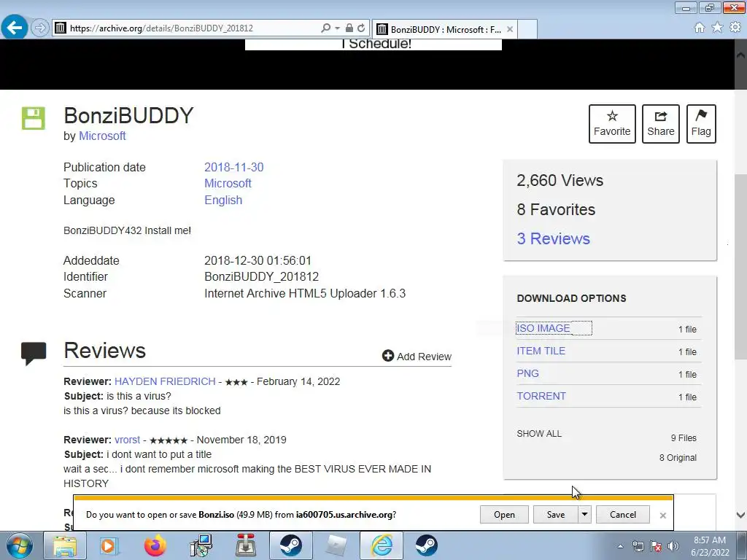The height and width of the screenshot is (560, 747).
Task: Click Add Review plus icon
Action: click(x=388, y=356)
